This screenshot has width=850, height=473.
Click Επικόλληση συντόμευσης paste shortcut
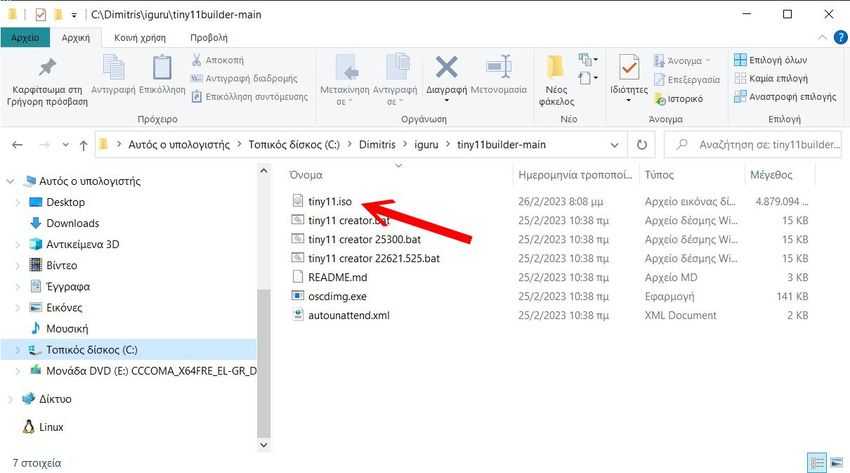coord(249,97)
